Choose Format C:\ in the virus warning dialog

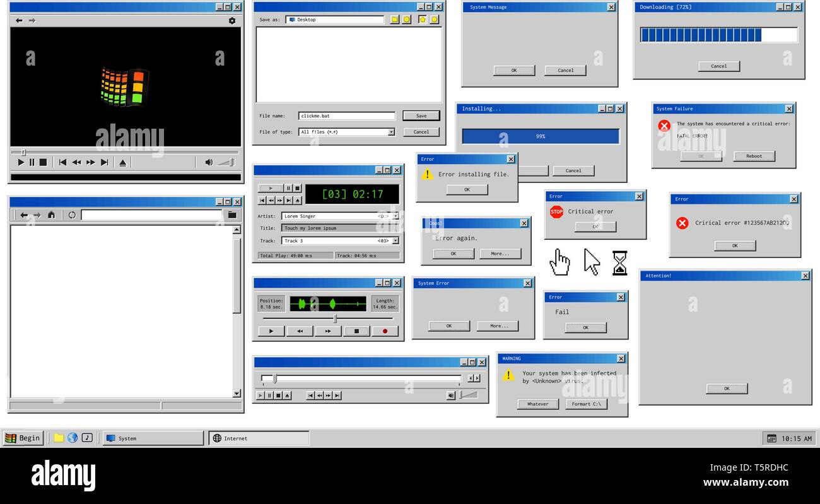587,404
